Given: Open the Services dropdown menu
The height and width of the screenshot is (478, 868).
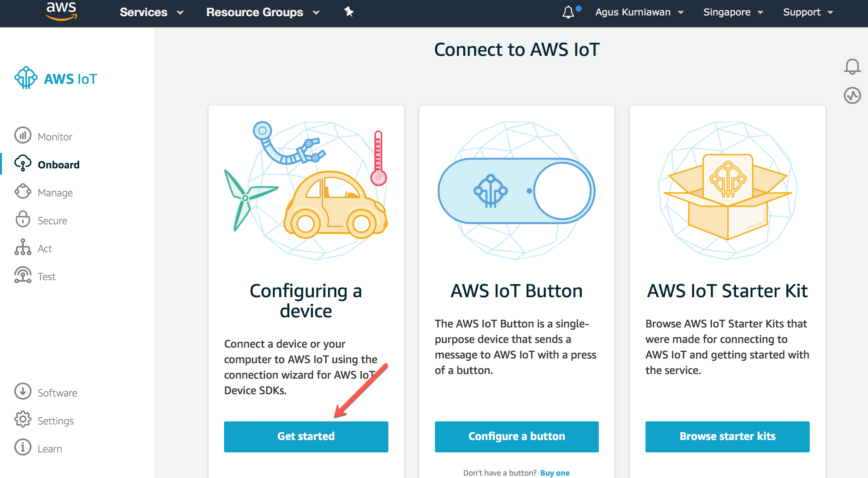Looking at the screenshot, I should click(x=151, y=12).
